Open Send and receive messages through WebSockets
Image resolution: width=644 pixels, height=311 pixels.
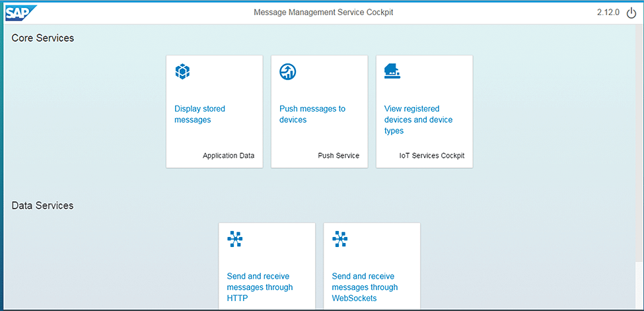coord(365,287)
